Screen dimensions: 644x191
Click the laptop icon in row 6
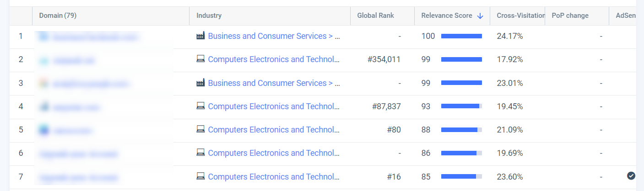(200, 153)
